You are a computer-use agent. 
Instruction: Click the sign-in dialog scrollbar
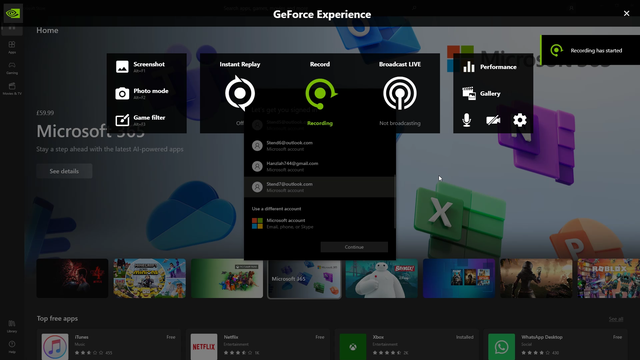395,202
